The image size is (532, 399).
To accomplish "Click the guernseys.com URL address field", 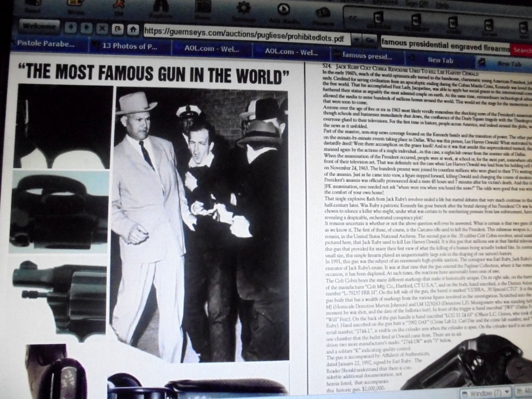I will [x=246, y=34].
